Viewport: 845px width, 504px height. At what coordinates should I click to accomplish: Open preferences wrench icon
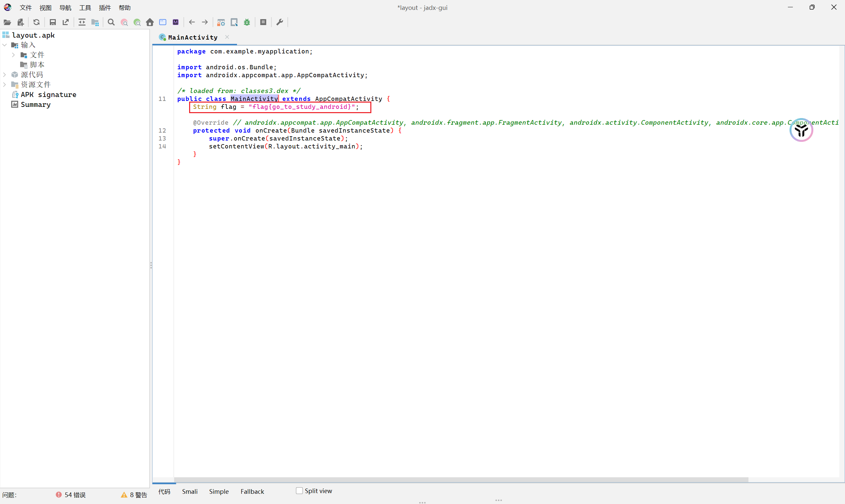coord(280,22)
